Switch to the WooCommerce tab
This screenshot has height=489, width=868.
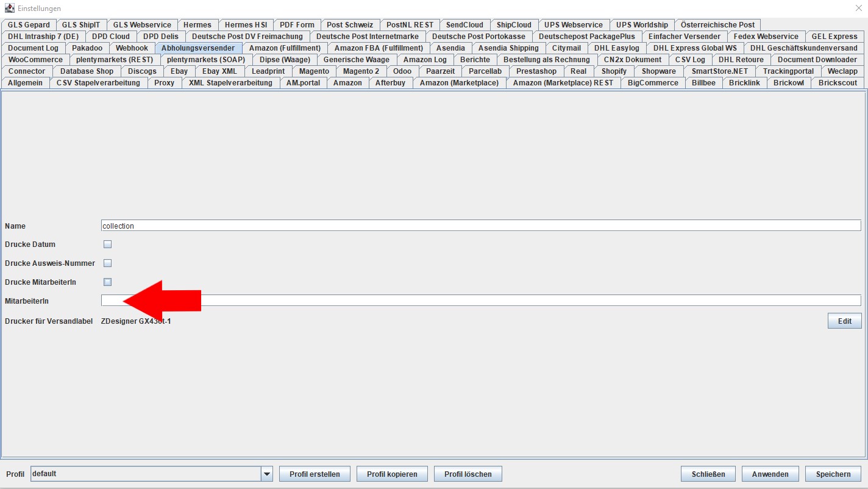pos(35,60)
